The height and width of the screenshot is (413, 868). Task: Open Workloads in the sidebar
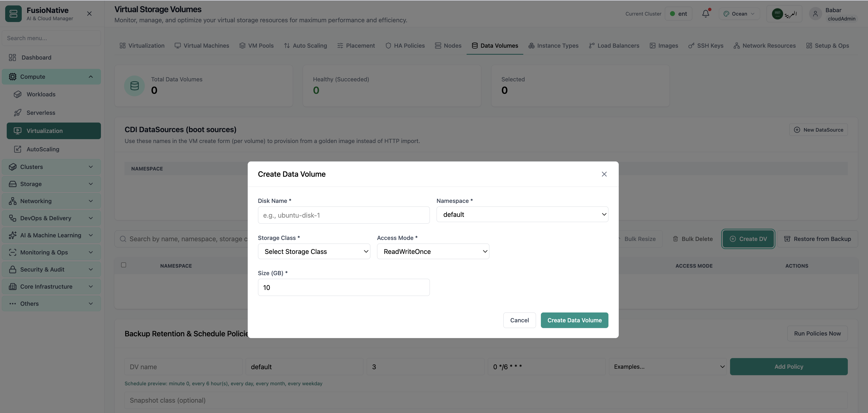(x=54, y=94)
